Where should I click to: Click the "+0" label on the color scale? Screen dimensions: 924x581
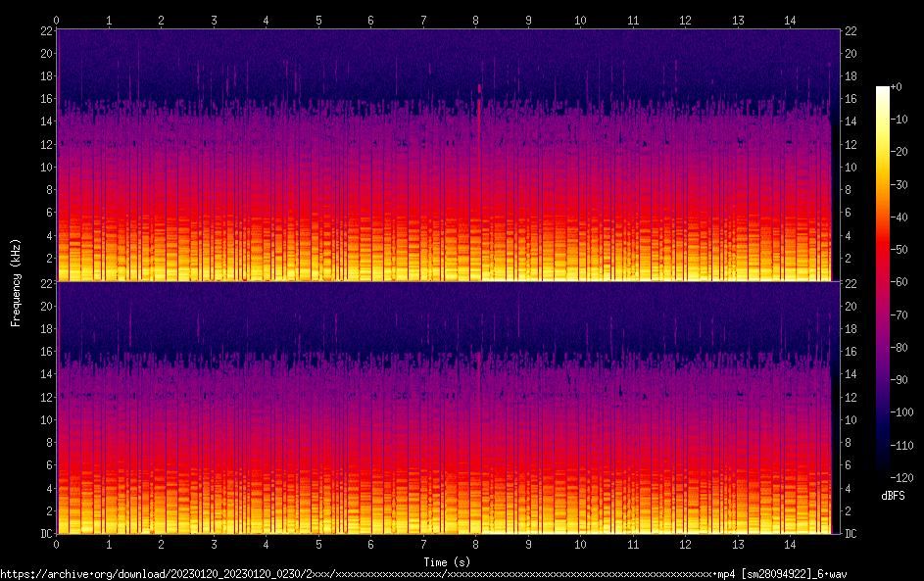click(896, 87)
